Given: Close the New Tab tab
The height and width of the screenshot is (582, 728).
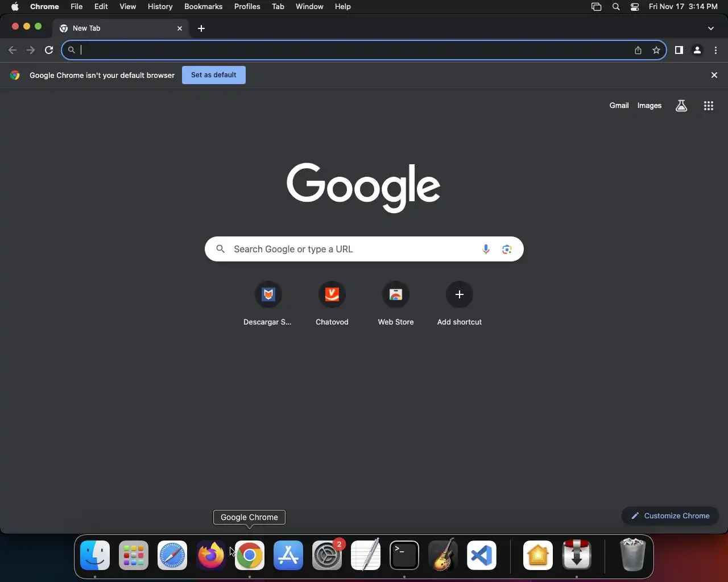Looking at the screenshot, I should [180, 28].
